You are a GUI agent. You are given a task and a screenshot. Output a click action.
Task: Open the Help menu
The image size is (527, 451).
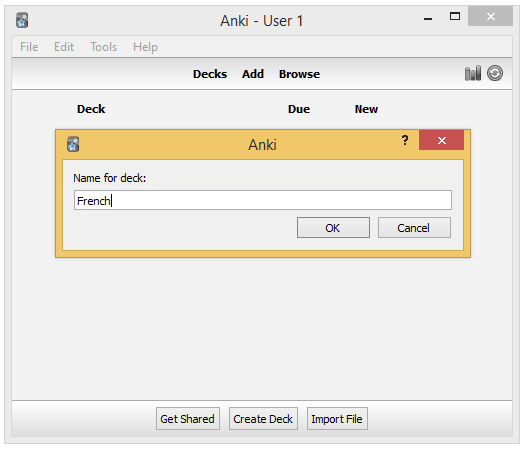click(145, 47)
